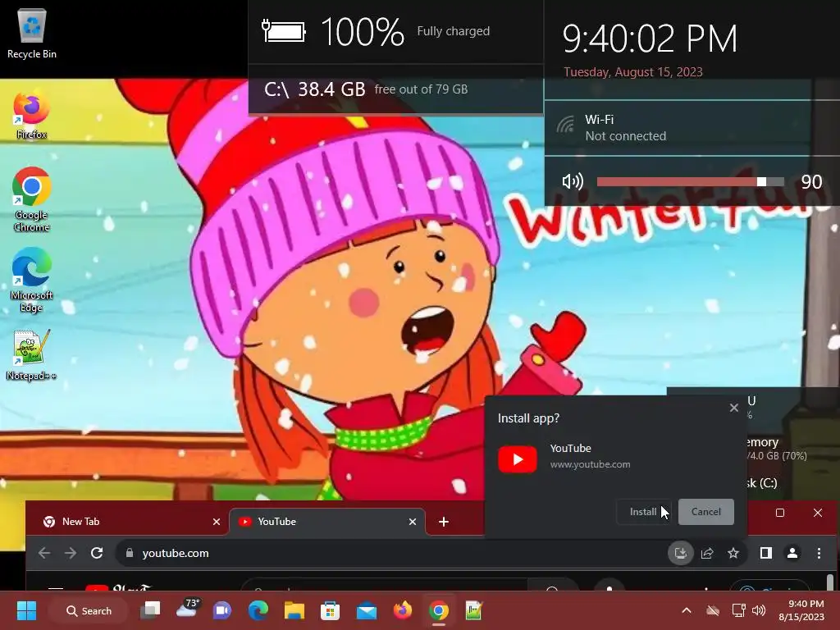The height and width of the screenshot is (630, 840).
Task: Mute using the widget speaker icon
Action: tap(572, 181)
